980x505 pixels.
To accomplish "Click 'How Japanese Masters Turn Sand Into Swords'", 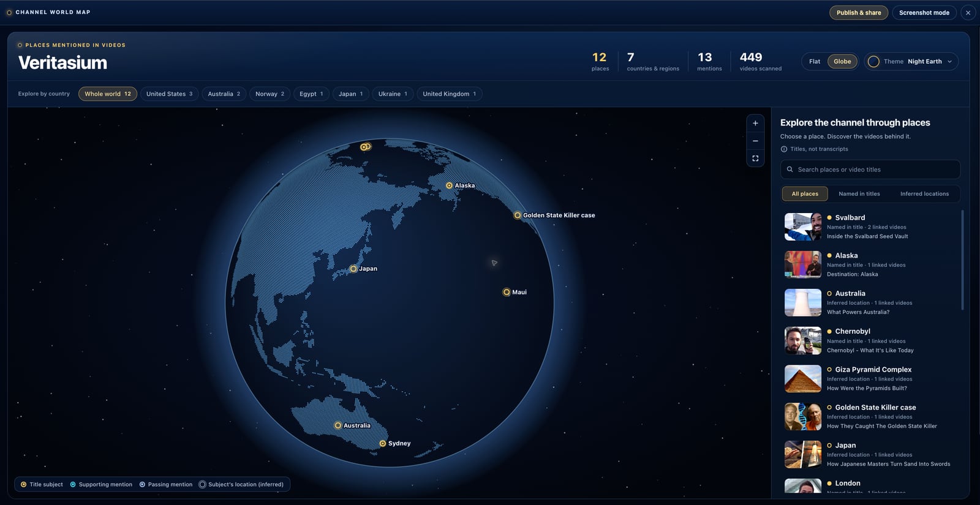I will [x=889, y=464].
